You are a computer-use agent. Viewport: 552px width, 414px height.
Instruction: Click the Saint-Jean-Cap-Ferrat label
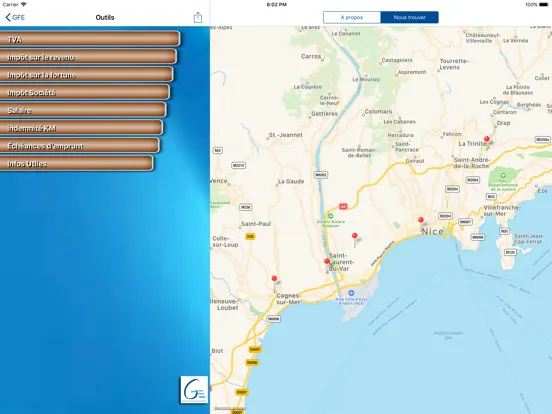pos(528,239)
